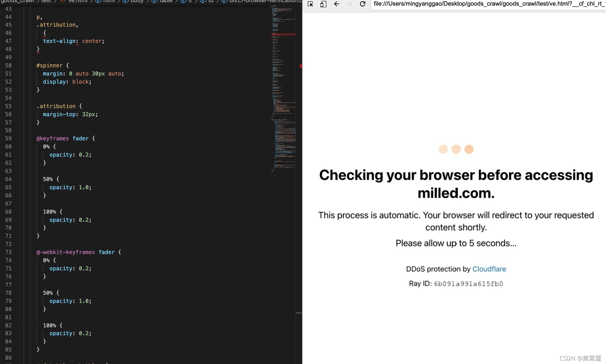Click the body breadcrumb item
The width and height of the screenshot is (606, 364).
(x=137, y=1)
